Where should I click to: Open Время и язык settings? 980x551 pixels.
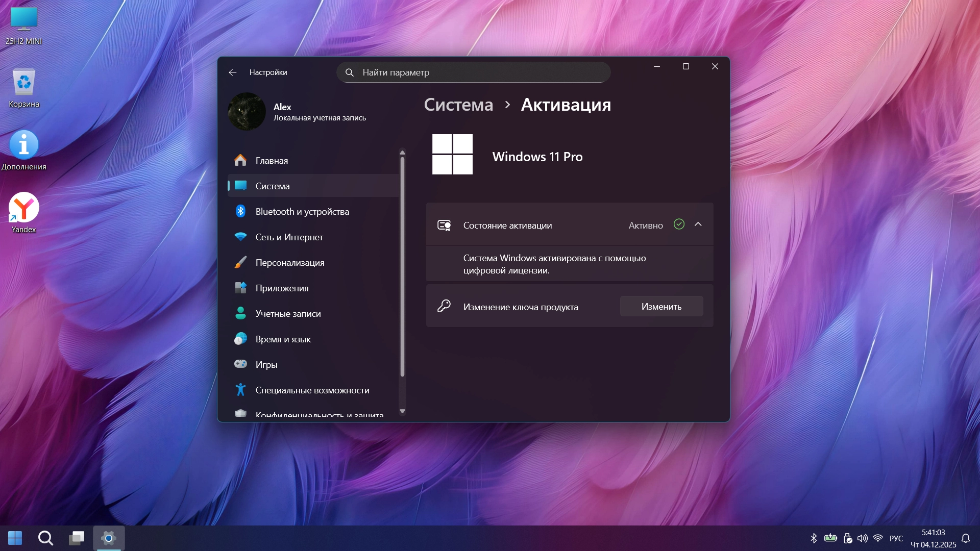pyautogui.click(x=283, y=339)
